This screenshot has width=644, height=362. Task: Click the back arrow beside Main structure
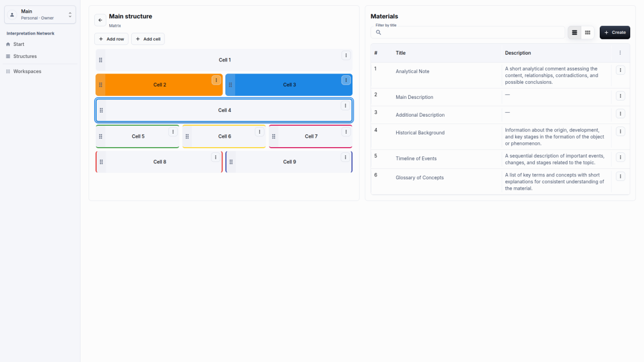point(100,20)
